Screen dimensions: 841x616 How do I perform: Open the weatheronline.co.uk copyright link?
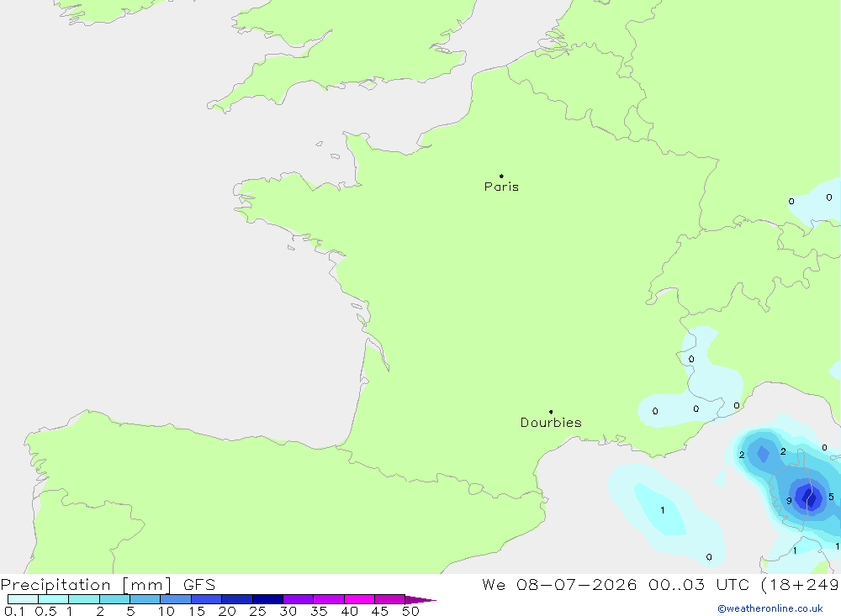pyautogui.click(x=770, y=608)
